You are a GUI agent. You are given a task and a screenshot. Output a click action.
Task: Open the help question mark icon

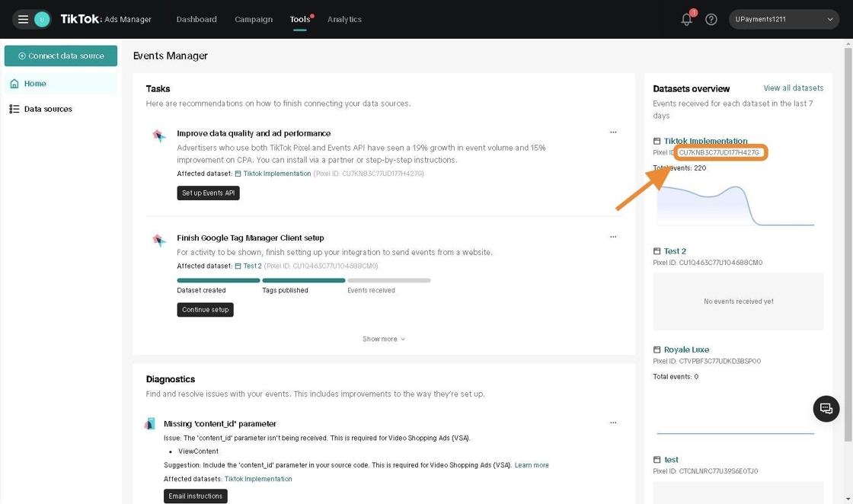[711, 19]
